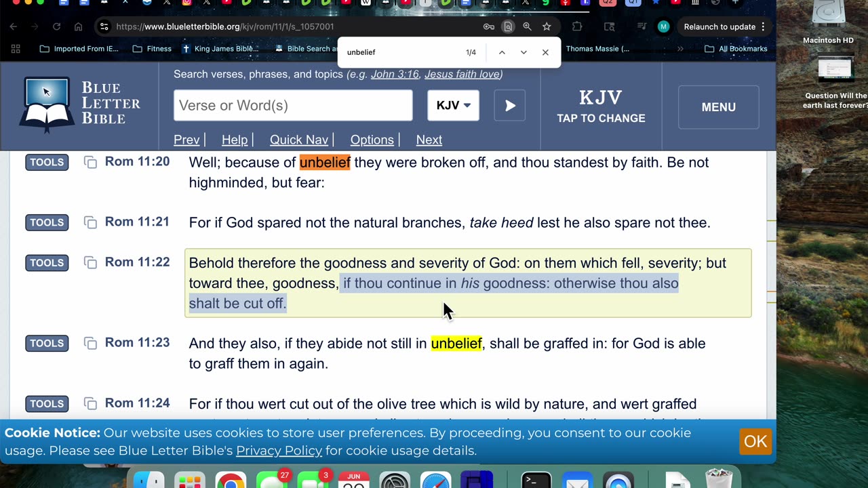Open the Help link
Screen dimensions: 868x488
(235, 140)
